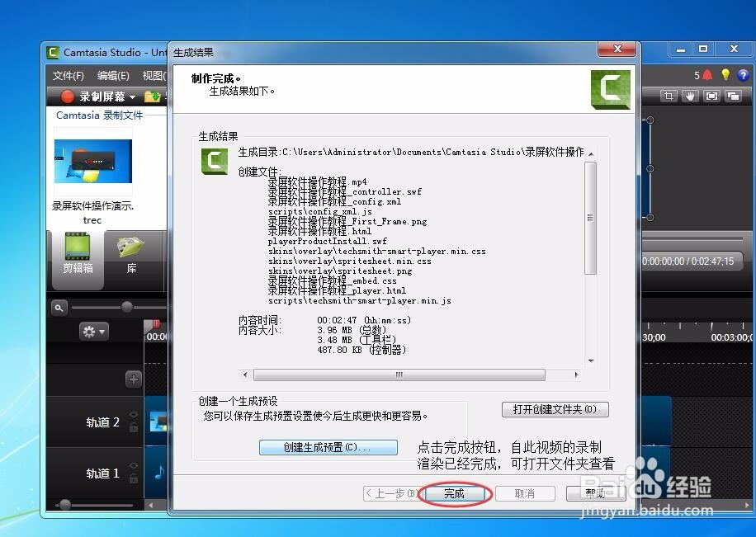The height and width of the screenshot is (537, 756).
Task: Click the results vertical scrollbar thumb
Action: click(590, 218)
